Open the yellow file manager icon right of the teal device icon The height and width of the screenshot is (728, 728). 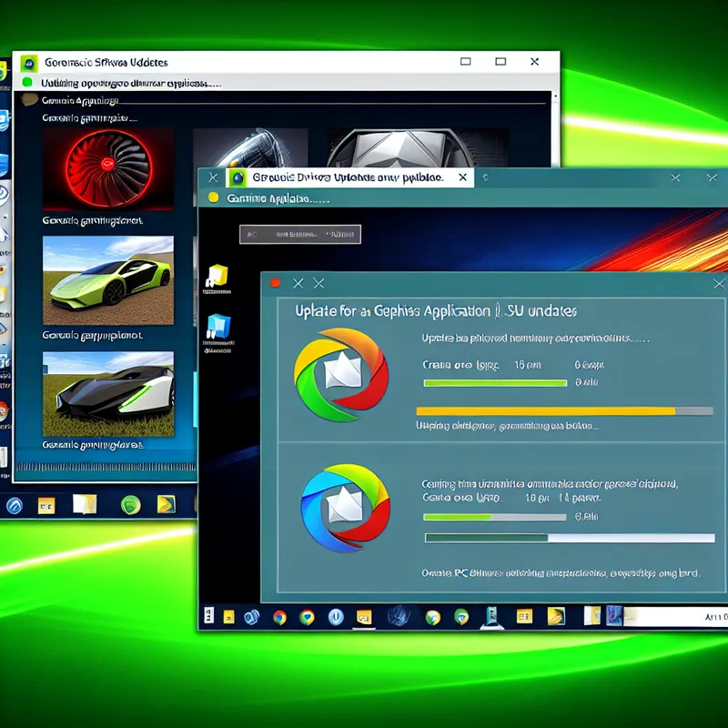(x=524, y=616)
